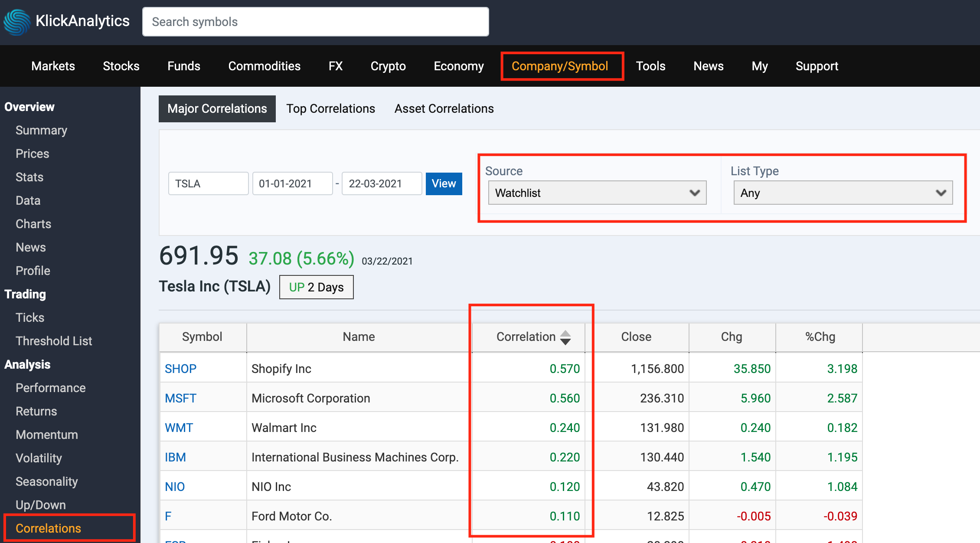Click the WMT symbol link
The width and height of the screenshot is (980, 543).
click(x=179, y=428)
